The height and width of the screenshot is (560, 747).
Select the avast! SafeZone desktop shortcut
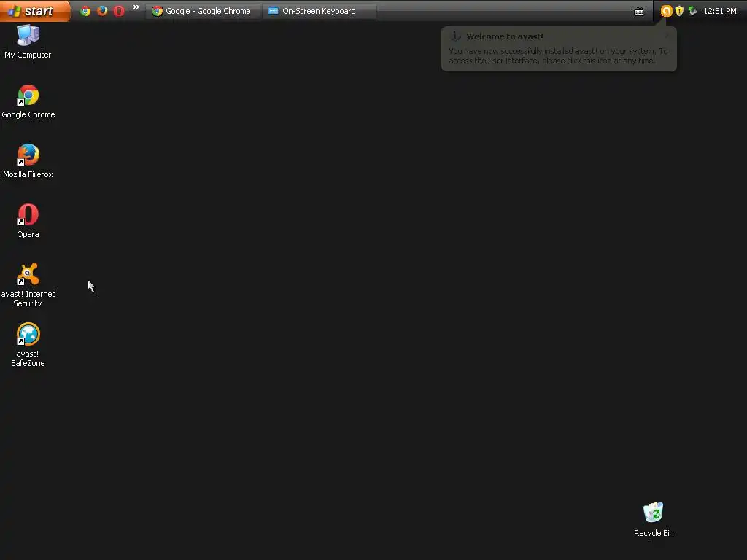tap(28, 345)
